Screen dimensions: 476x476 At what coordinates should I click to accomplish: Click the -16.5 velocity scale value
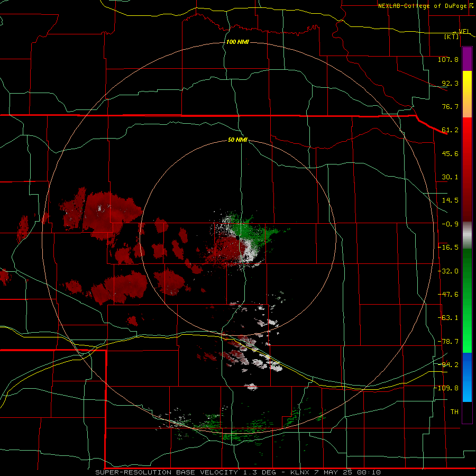(448, 248)
